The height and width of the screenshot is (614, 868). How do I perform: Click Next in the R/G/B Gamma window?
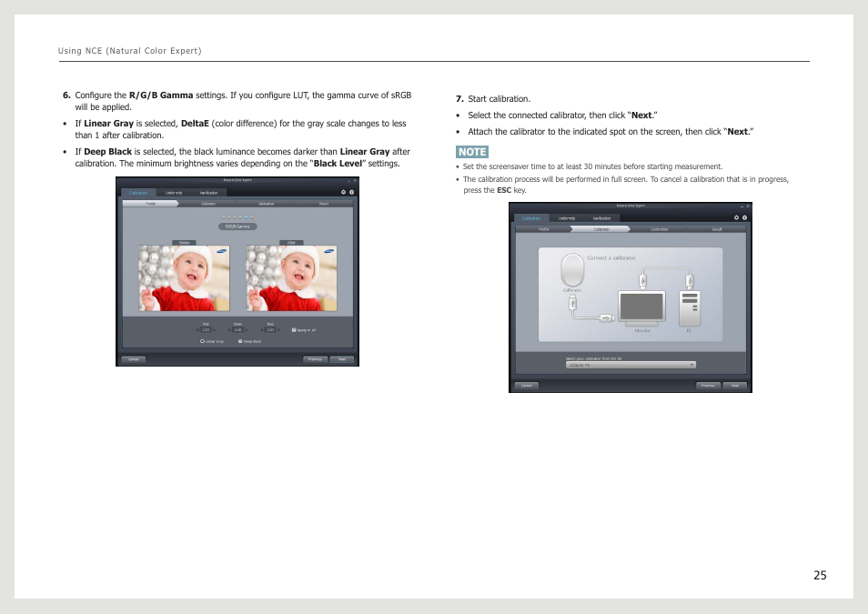[342, 359]
